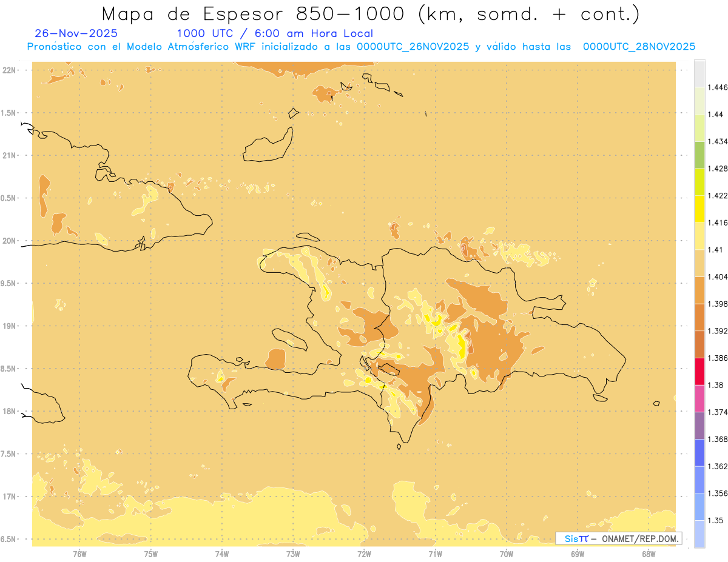Click the colorbar value 1.392

[719, 330]
